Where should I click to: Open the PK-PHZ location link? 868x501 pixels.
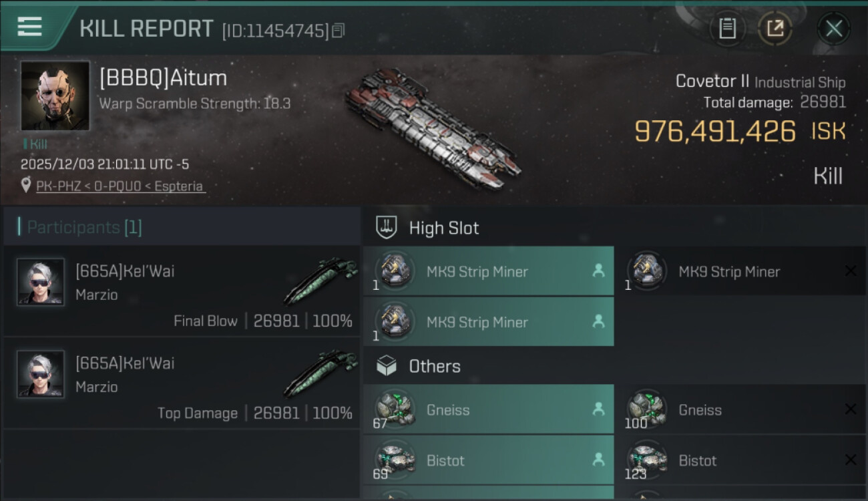click(x=120, y=186)
